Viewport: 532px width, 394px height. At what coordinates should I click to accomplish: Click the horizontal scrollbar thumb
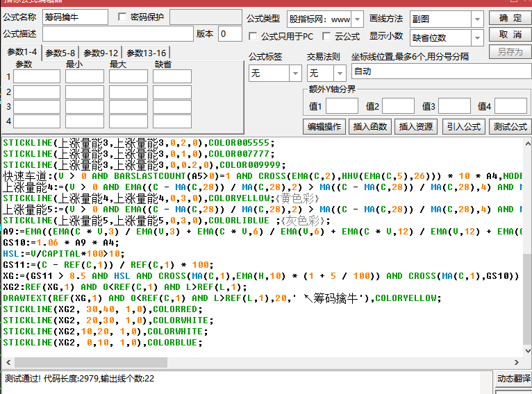(x=91, y=363)
